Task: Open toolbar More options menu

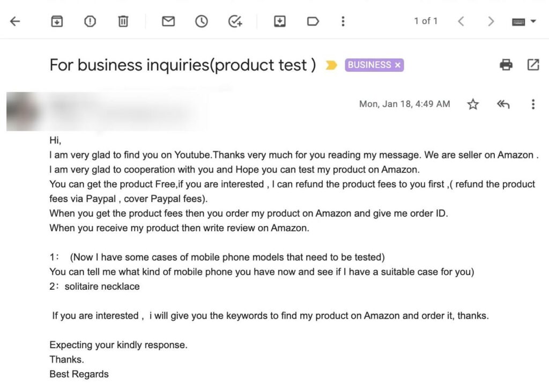Action: pos(343,21)
